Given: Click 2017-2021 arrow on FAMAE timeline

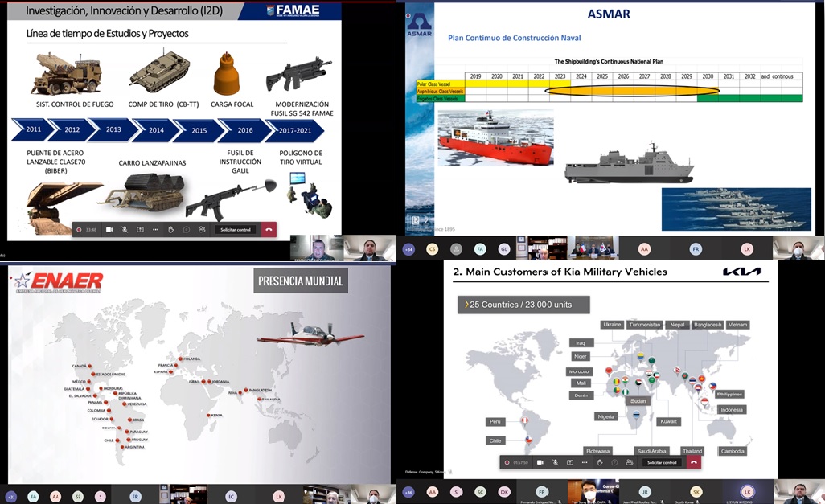Looking at the screenshot, I should [294, 130].
